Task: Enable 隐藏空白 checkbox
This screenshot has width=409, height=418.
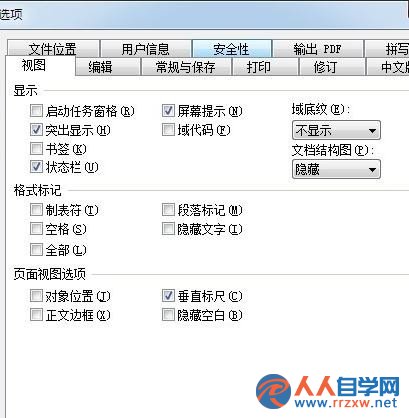Action: pos(168,314)
